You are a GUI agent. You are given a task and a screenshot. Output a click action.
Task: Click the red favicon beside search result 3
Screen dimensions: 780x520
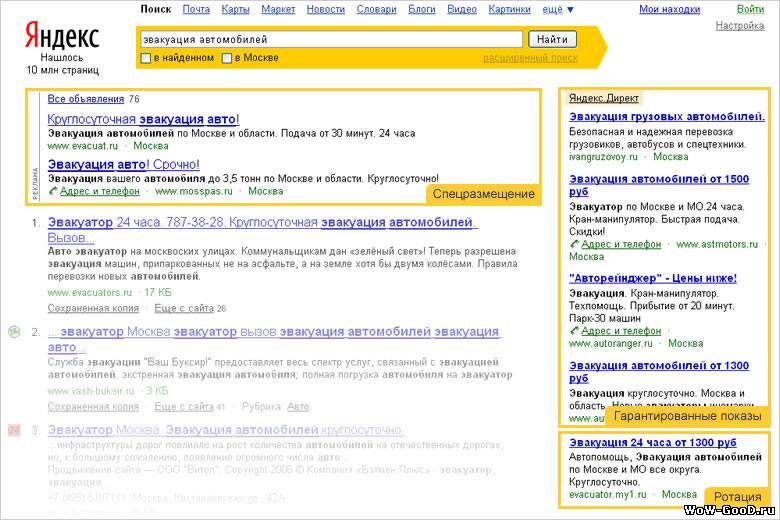(14, 430)
